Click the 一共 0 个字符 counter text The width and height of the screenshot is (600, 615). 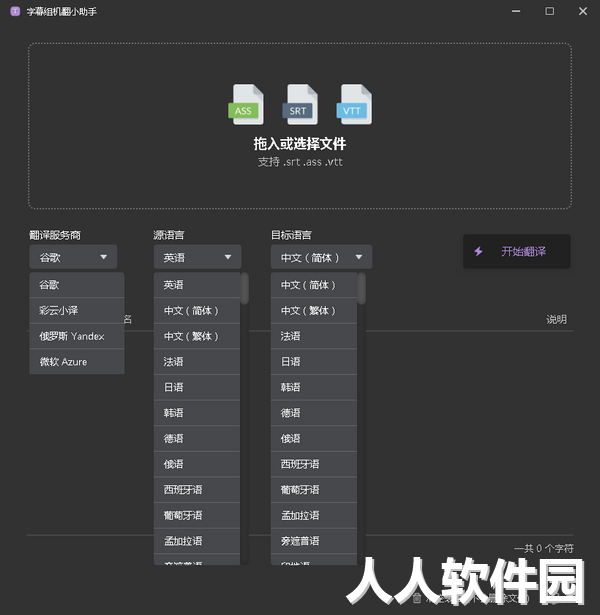click(544, 548)
